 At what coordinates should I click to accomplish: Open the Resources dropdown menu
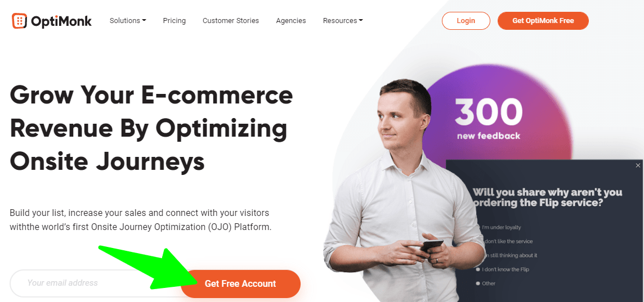point(343,20)
